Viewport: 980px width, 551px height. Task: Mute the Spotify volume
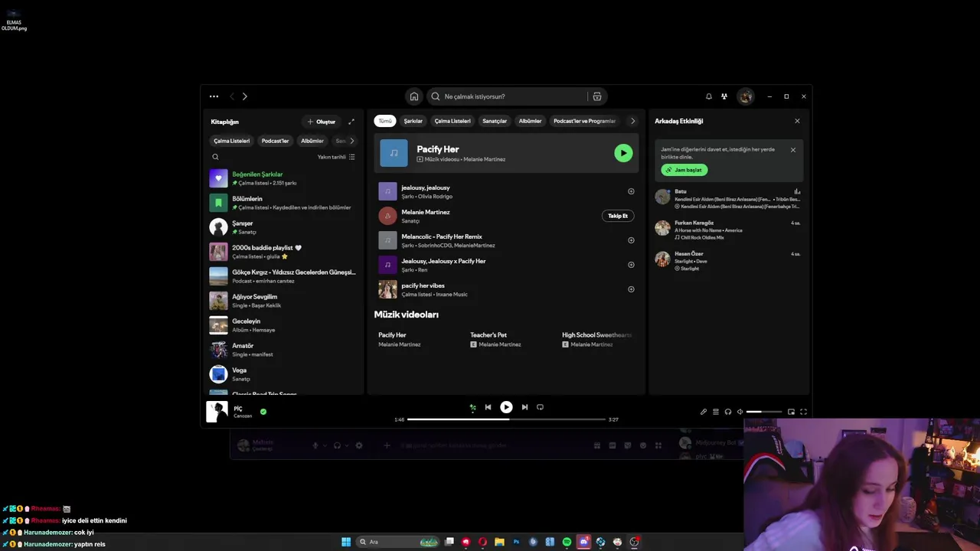pos(740,412)
